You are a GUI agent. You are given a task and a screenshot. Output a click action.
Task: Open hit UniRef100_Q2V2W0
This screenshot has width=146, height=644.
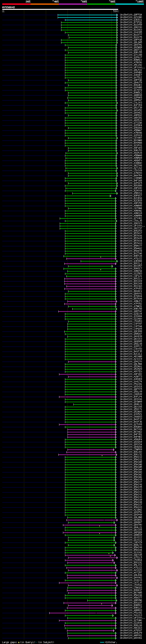point(131,17)
